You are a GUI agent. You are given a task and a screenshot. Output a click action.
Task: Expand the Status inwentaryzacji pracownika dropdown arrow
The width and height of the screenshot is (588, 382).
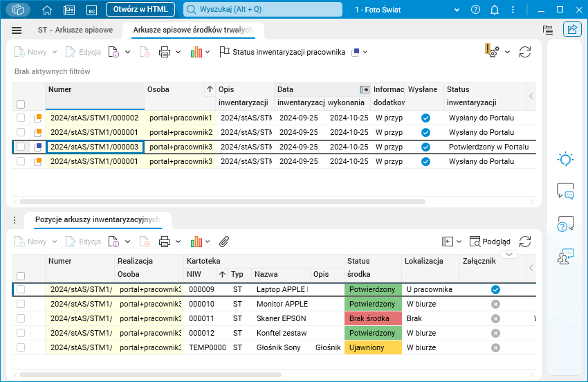coord(365,52)
